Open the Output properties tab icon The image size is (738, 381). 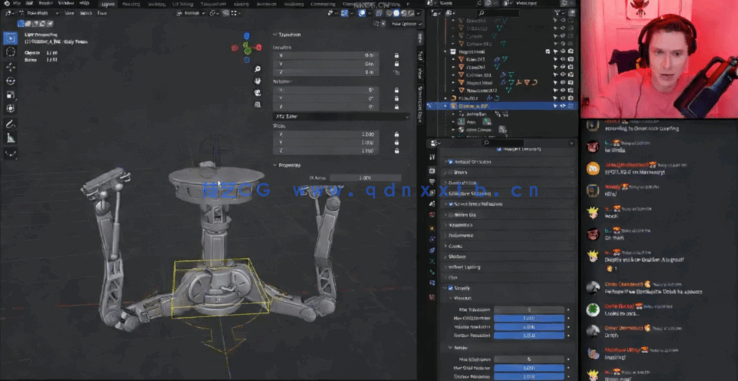click(432, 181)
